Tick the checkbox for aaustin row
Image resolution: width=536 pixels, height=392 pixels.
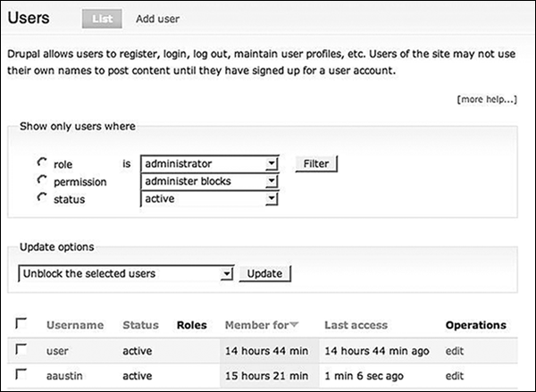21,375
